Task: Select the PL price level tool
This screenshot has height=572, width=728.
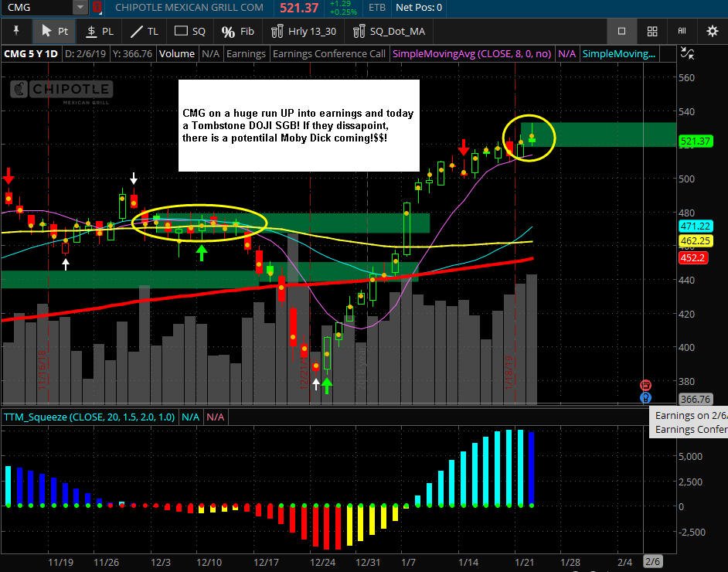Action: click(100, 31)
